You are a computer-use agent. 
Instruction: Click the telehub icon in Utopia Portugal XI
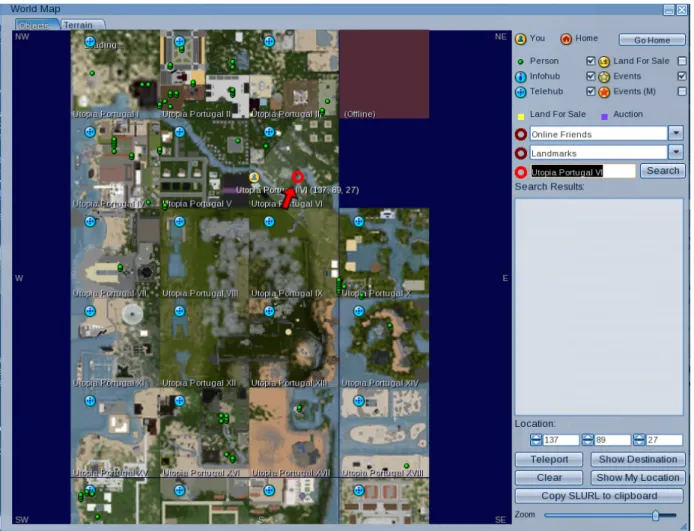click(x=90, y=311)
